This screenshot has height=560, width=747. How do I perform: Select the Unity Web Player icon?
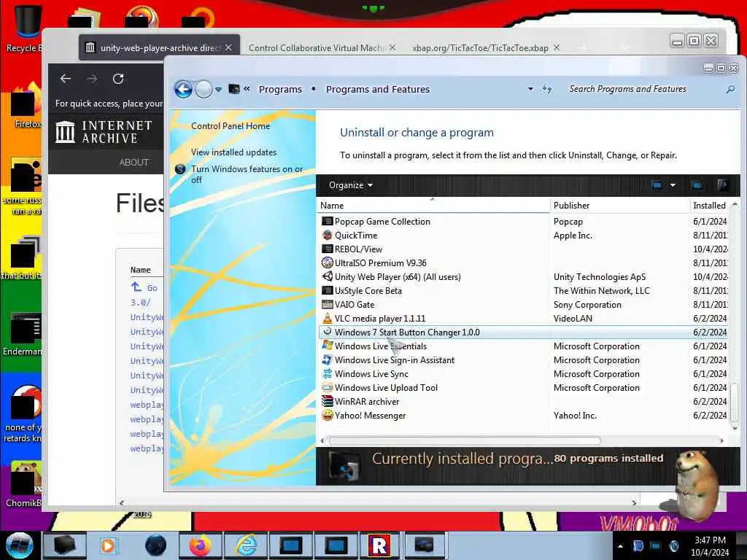coord(327,276)
